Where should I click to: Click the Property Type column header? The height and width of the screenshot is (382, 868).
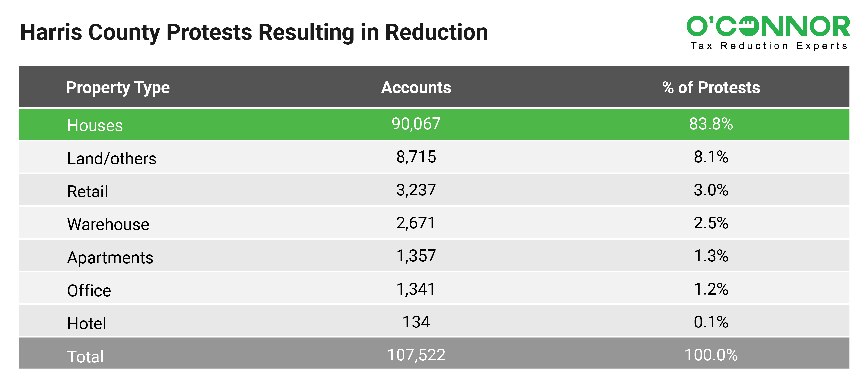118,87
